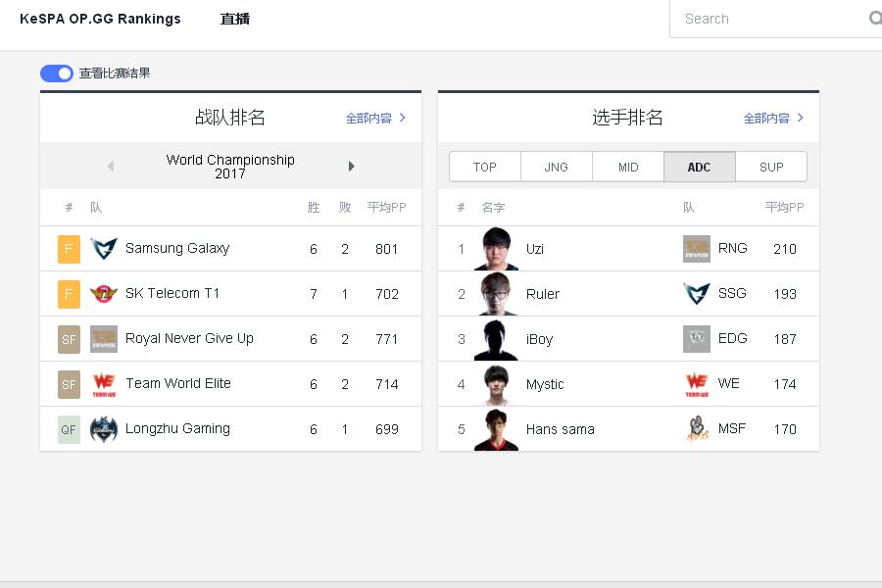Click the EDG logo in iBoy's row
Viewport: 882px width, 588px height.
click(x=697, y=339)
